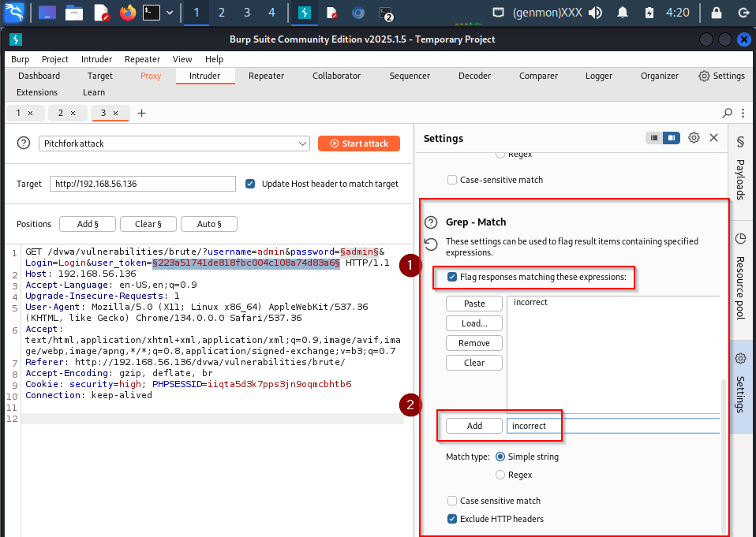Close Intruder attack tab 2
Image resolution: width=756 pixels, height=537 pixels.
click(x=73, y=114)
